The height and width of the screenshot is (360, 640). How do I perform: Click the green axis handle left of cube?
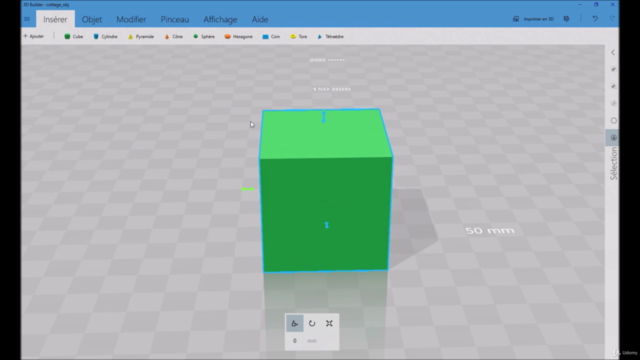[x=247, y=189]
